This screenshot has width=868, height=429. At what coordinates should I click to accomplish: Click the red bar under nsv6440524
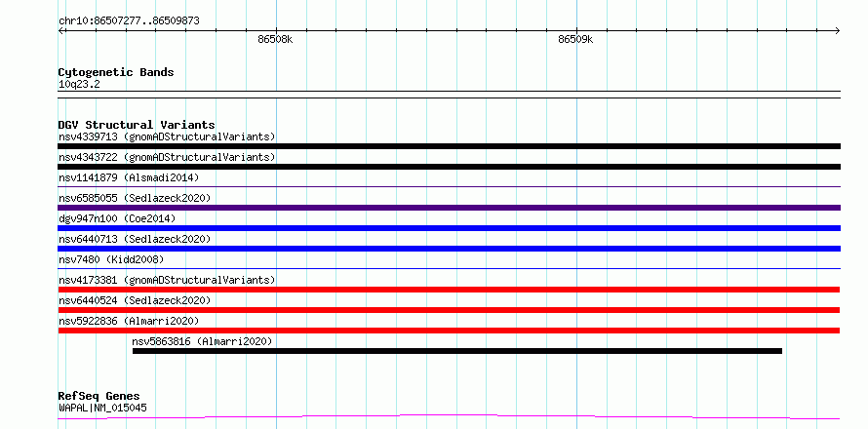pyautogui.click(x=449, y=310)
